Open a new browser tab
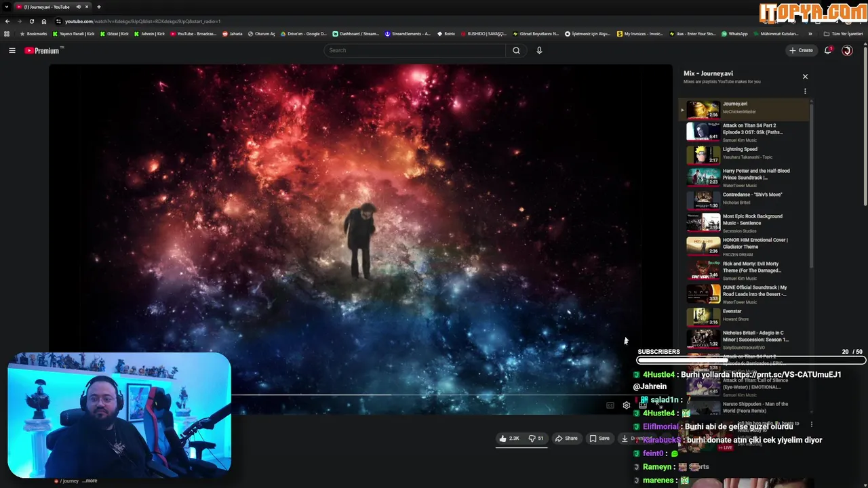Screen dimensions: 868x488 click(x=99, y=7)
